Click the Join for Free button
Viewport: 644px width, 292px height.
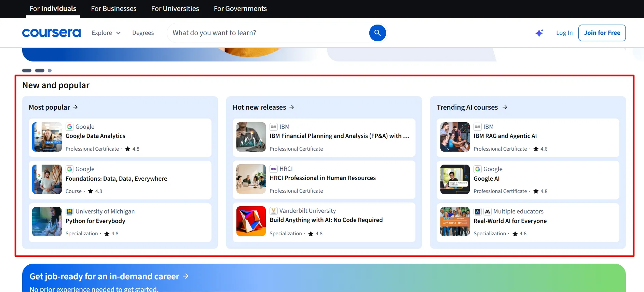[x=602, y=33]
